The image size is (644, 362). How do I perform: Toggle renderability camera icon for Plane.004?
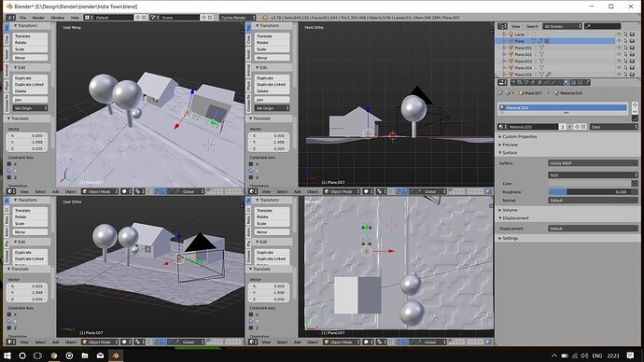[x=632, y=68]
